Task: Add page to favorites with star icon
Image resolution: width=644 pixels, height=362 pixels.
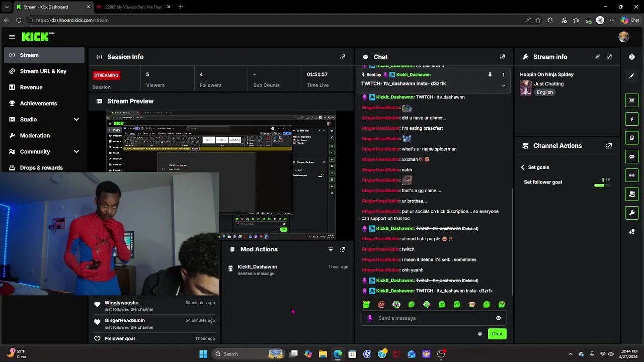Action: 538,20
